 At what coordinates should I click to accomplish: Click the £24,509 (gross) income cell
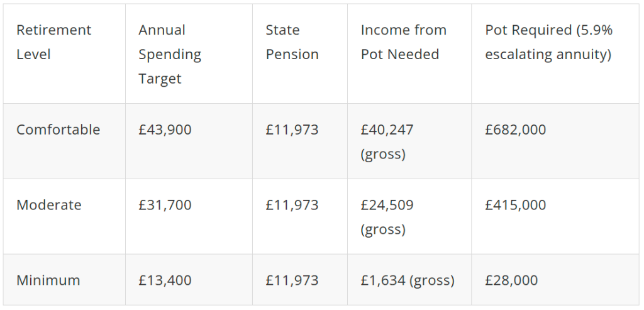(387, 217)
